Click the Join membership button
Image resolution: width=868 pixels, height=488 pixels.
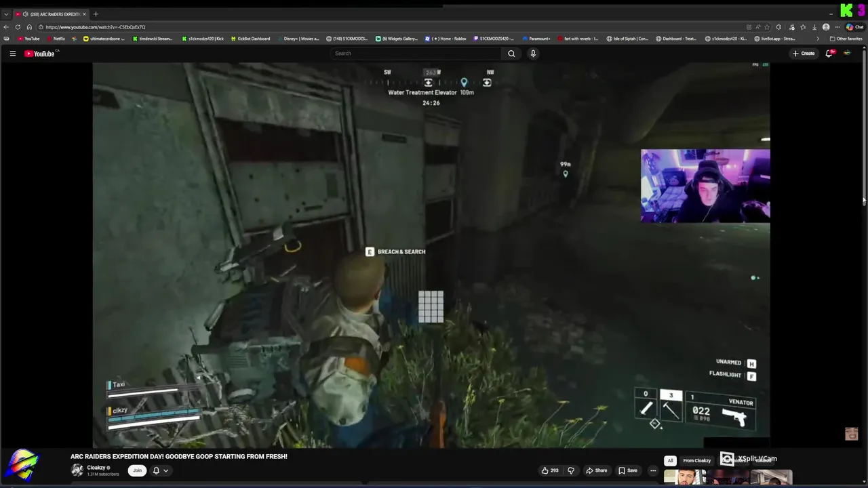click(137, 470)
